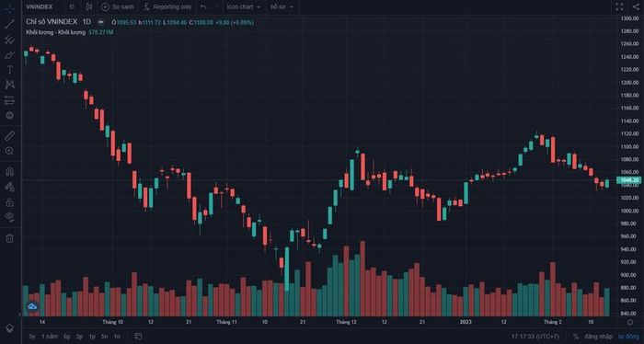Screen dimensions: 644x344
Task: Open the pattern drawing tools
Action: coord(10,85)
